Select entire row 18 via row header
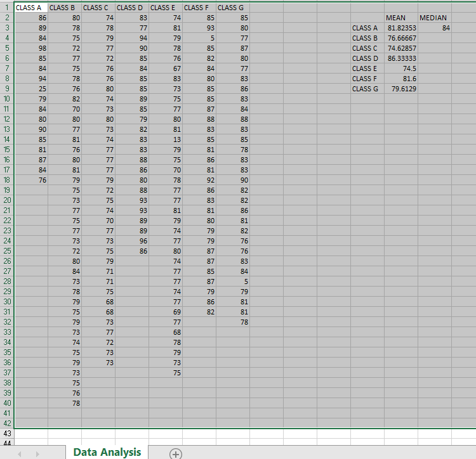The width and height of the screenshot is (476, 459). coord(7,180)
